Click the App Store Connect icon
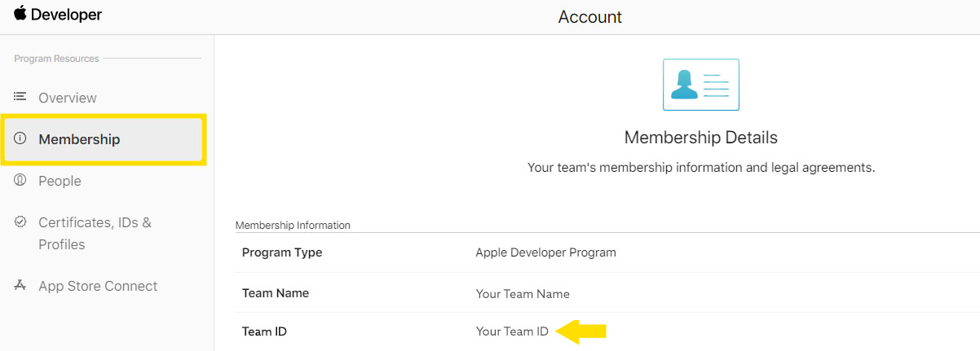 tap(20, 285)
